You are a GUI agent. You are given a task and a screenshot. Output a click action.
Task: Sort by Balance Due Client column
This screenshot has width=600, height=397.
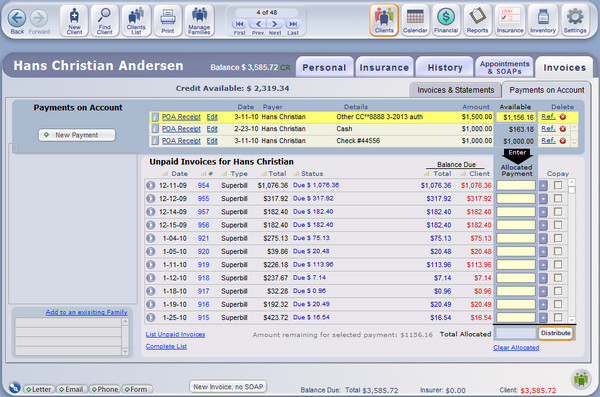(475, 174)
